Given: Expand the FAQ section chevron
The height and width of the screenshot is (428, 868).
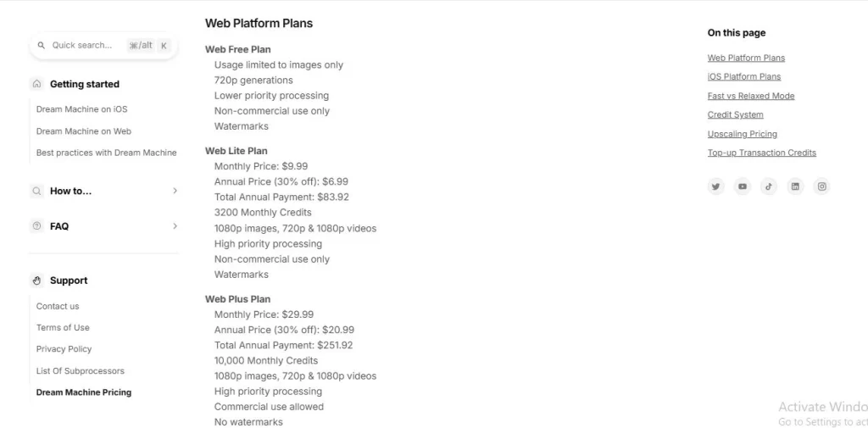Looking at the screenshot, I should 175,226.
